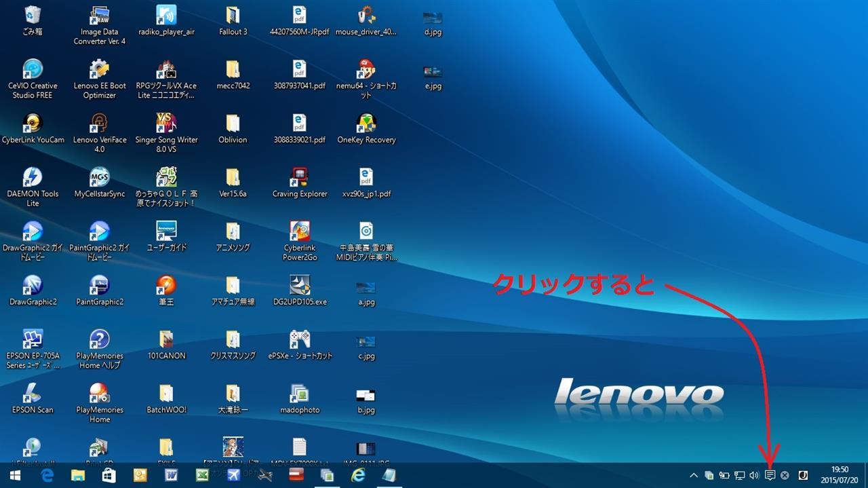Select CeVIO Creative Studio FREE shortcut
Viewport: 868px width, 488px height.
coord(33,79)
